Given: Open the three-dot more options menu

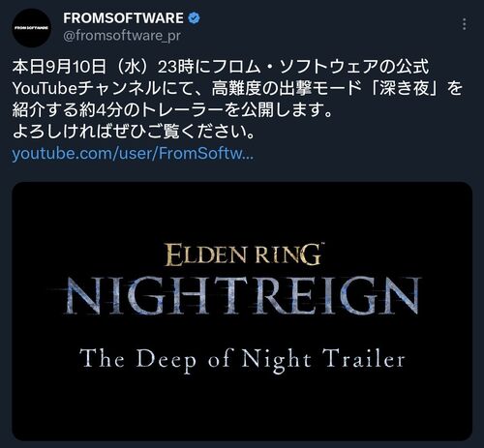Looking at the screenshot, I should 464,24.
